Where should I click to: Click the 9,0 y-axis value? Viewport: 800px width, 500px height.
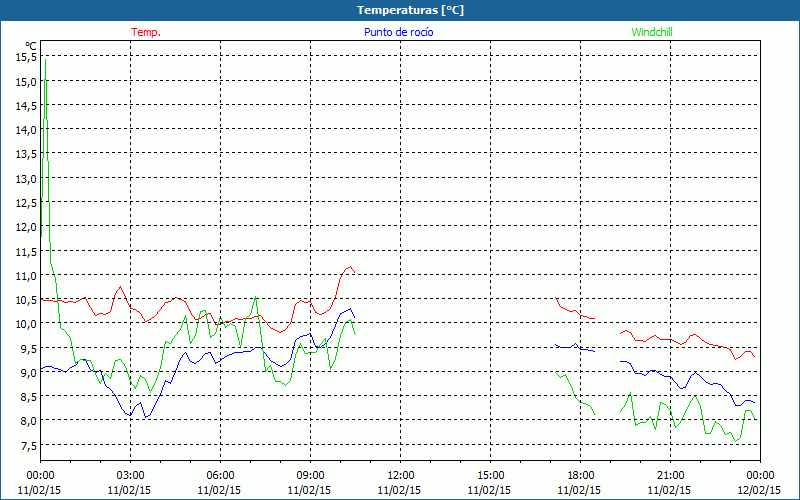pyautogui.click(x=28, y=372)
